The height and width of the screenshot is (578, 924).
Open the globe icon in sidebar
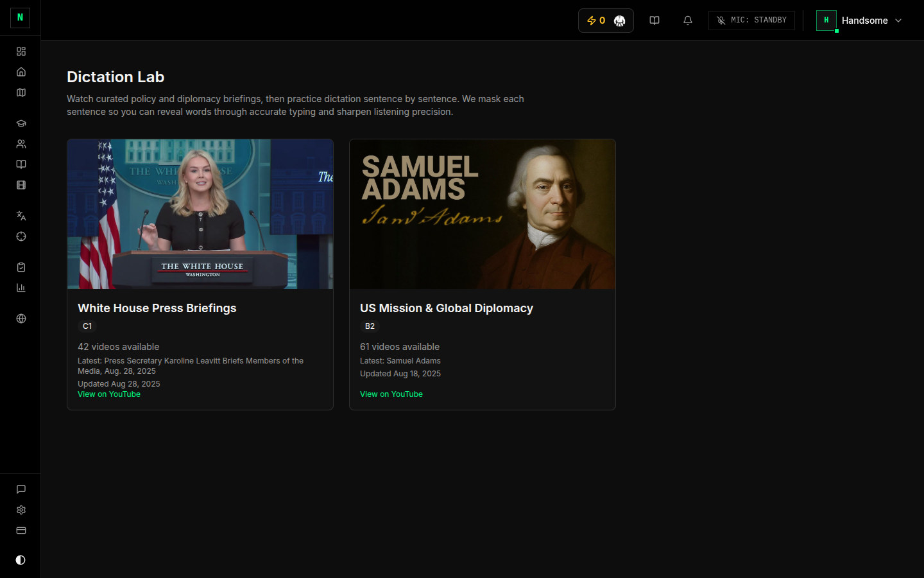[21, 319]
